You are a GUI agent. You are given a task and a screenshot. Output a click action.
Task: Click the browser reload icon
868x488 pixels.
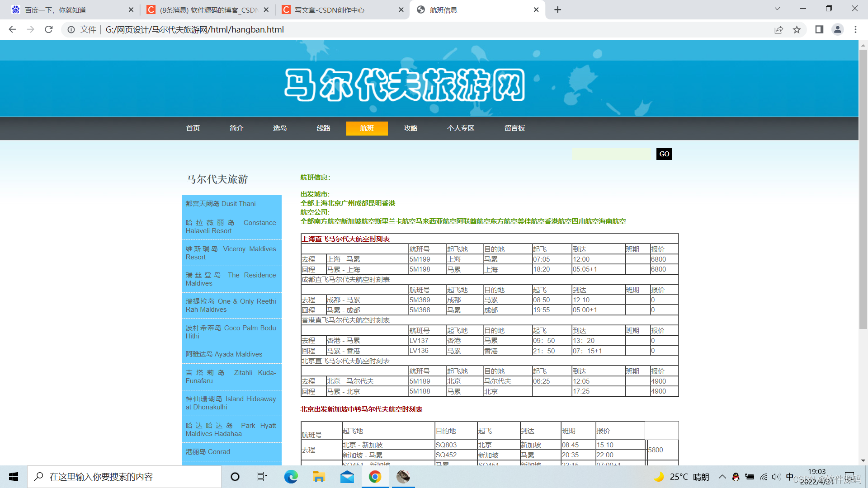[49, 29]
